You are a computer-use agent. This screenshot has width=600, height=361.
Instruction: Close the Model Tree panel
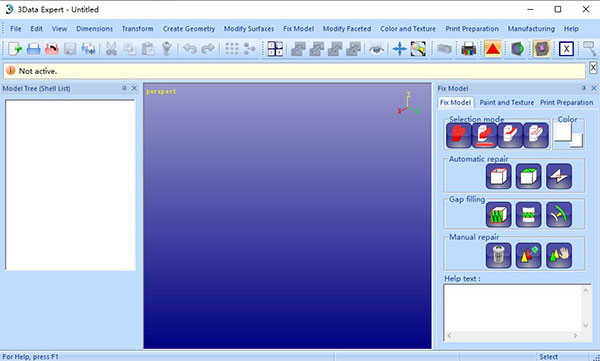134,88
